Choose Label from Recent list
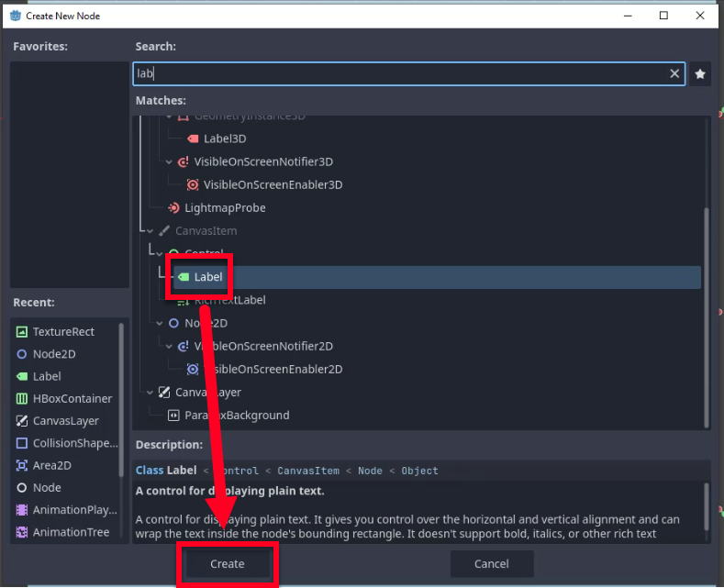Screen dimensions: 724x588 (47, 376)
